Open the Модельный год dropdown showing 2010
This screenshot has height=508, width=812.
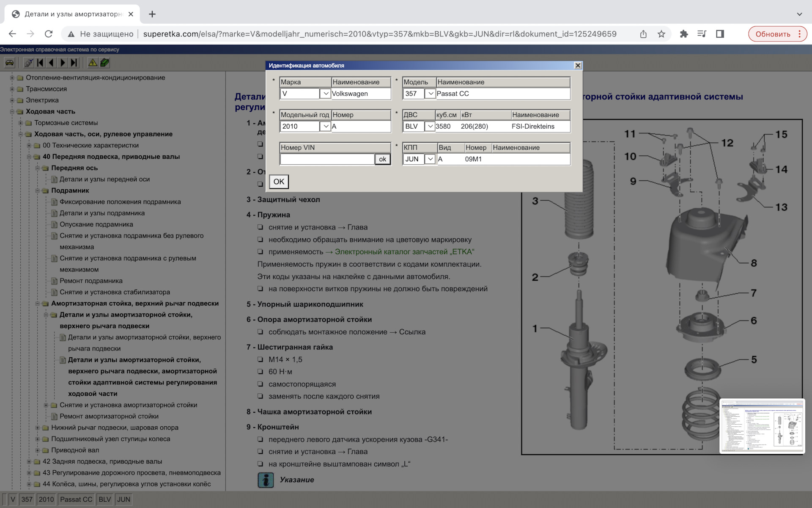(x=325, y=126)
